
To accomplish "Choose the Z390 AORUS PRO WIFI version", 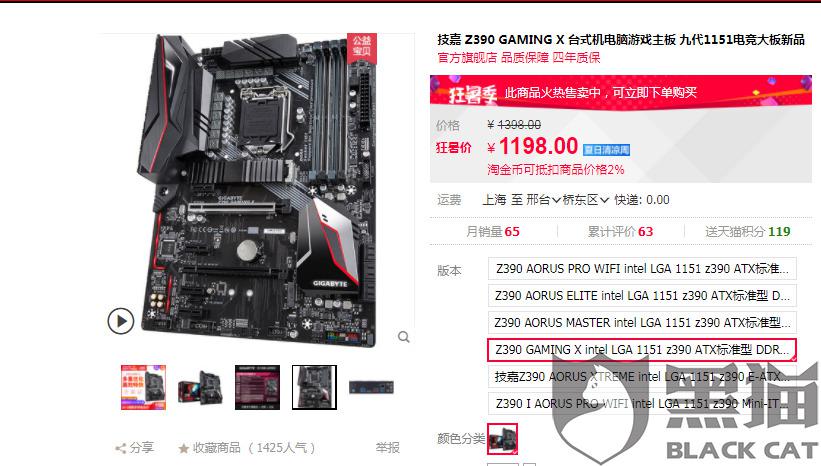I will 642,269.
